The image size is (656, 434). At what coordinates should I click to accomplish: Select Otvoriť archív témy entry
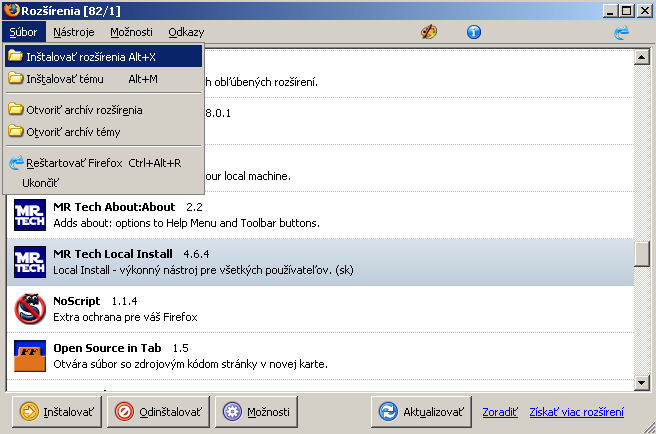(x=103, y=132)
